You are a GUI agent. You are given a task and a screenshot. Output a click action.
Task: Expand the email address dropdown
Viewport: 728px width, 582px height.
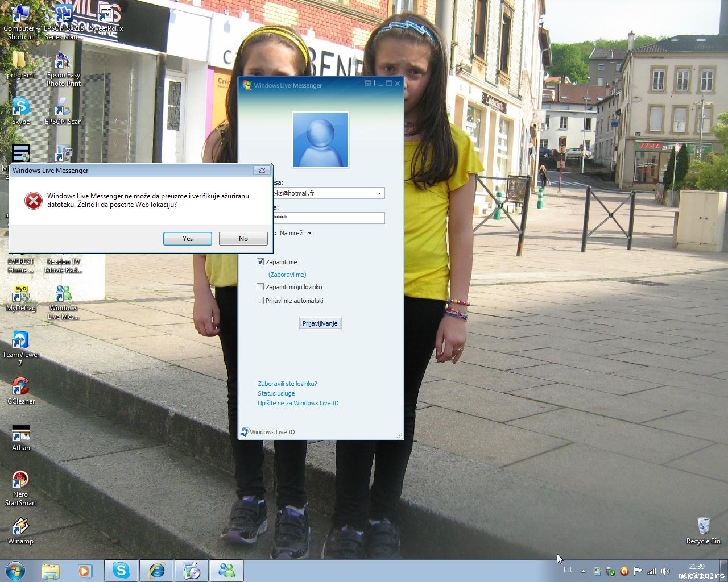pyautogui.click(x=379, y=194)
